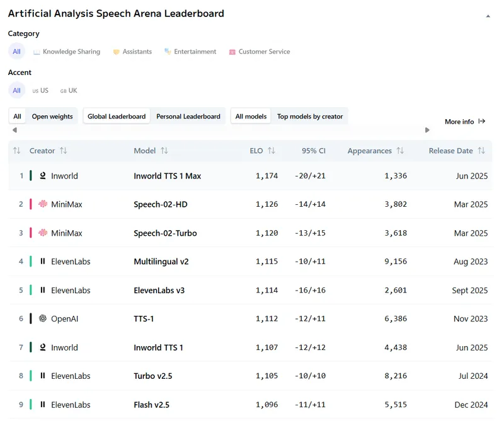Sort the leaderboard by Model name
504x423 pixels.
point(164,151)
